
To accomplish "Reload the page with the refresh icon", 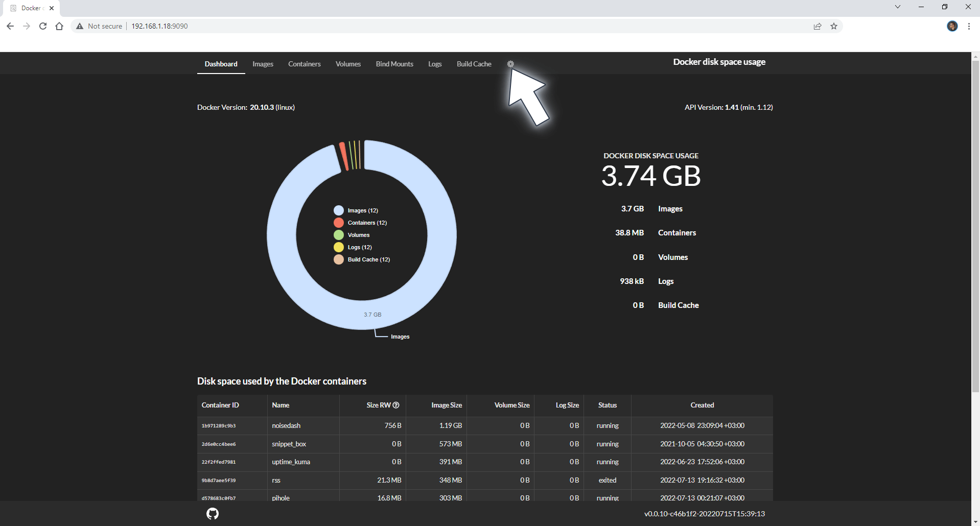I will point(43,26).
